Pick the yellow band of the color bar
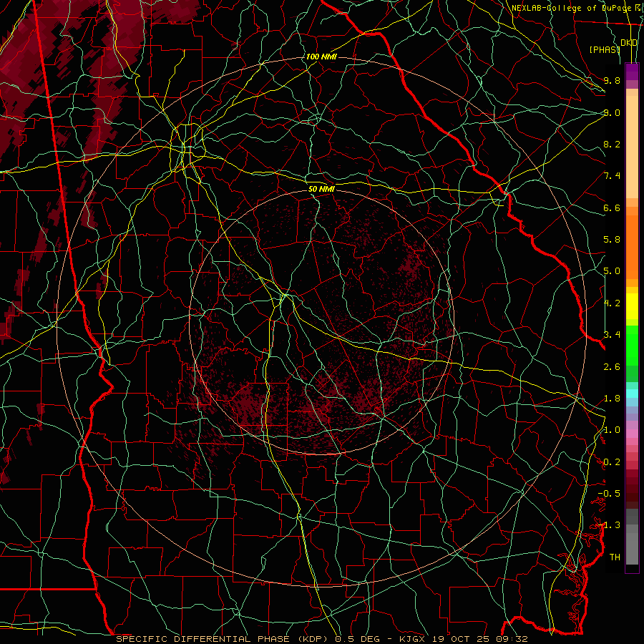This screenshot has height=644, width=644. click(632, 306)
